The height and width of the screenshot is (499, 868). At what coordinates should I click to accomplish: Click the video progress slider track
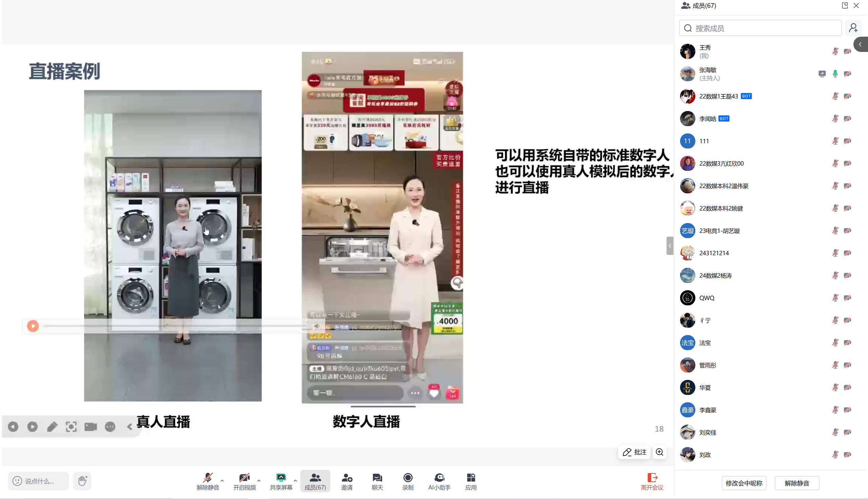[x=171, y=326]
